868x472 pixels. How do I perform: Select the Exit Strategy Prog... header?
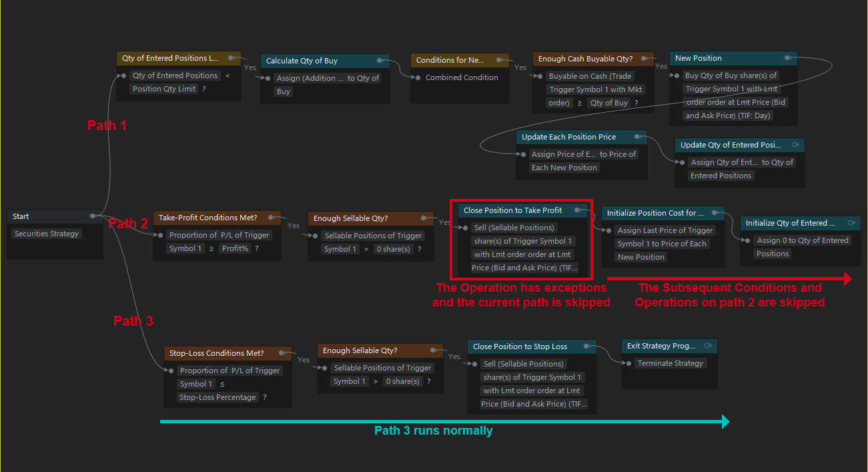point(669,346)
